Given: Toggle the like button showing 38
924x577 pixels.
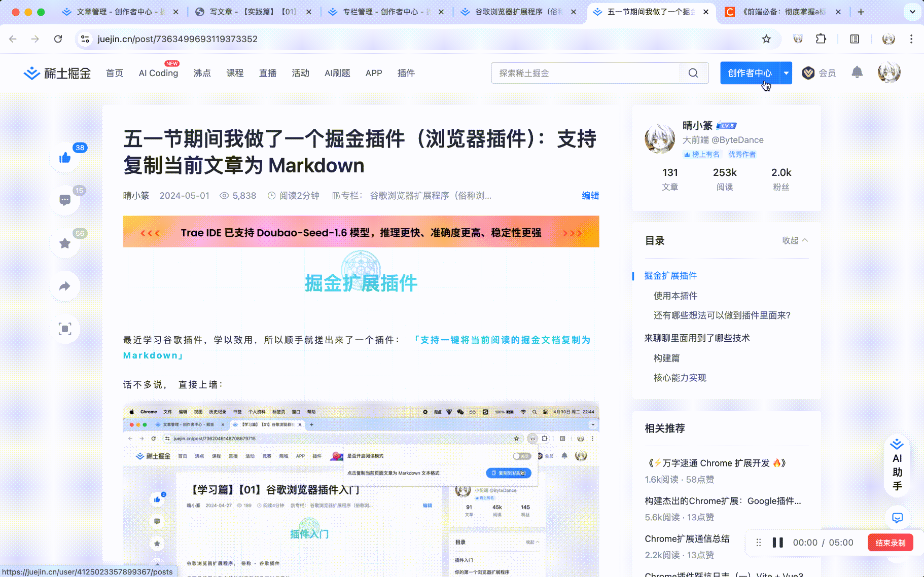Looking at the screenshot, I should [x=64, y=157].
